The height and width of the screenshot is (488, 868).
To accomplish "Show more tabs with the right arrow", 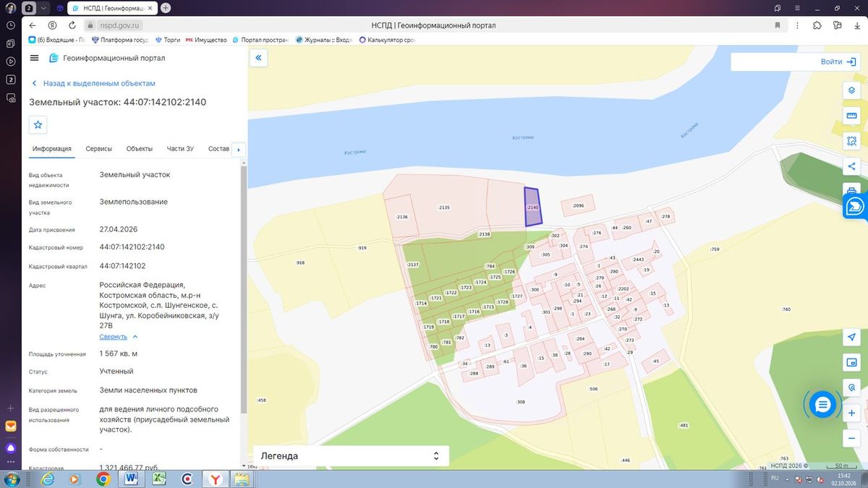I will click(x=239, y=150).
